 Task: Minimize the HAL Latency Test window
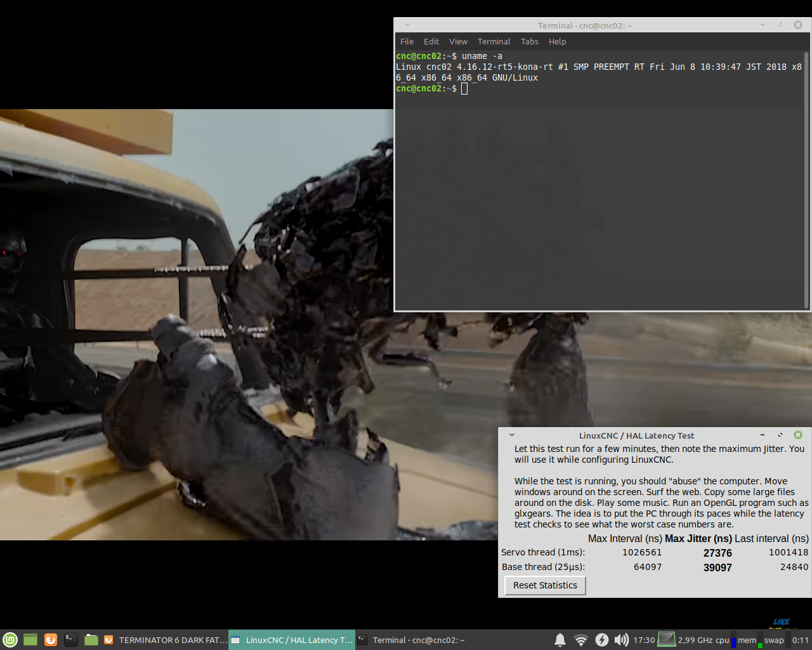762,435
